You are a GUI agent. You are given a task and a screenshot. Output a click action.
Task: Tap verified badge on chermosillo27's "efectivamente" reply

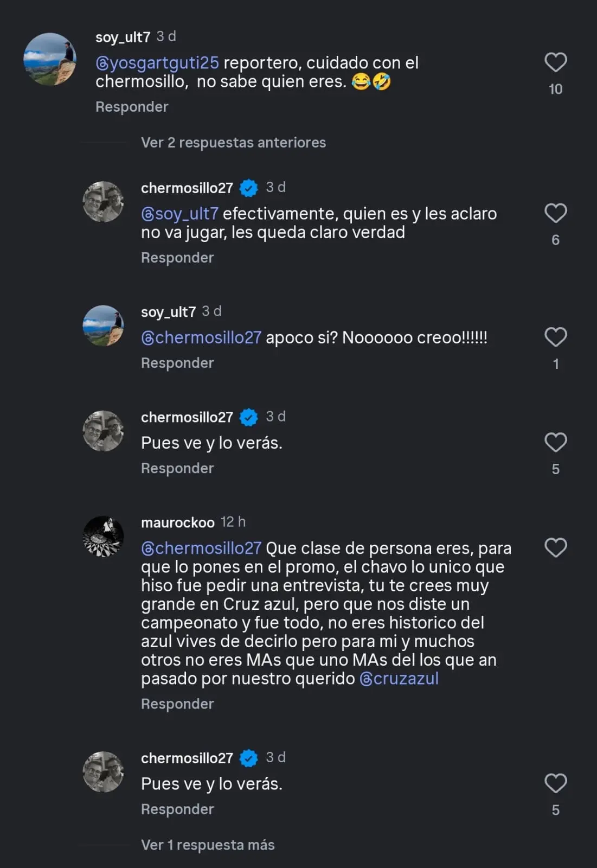tap(249, 188)
